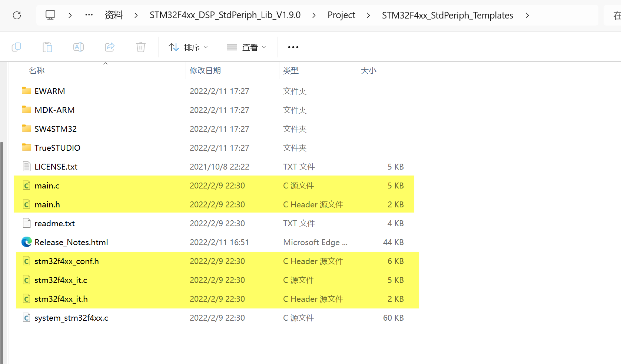This screenshot has height=364, width=621.
Task: Select the Release_Notes.html file name
Action: pos(71,242)
